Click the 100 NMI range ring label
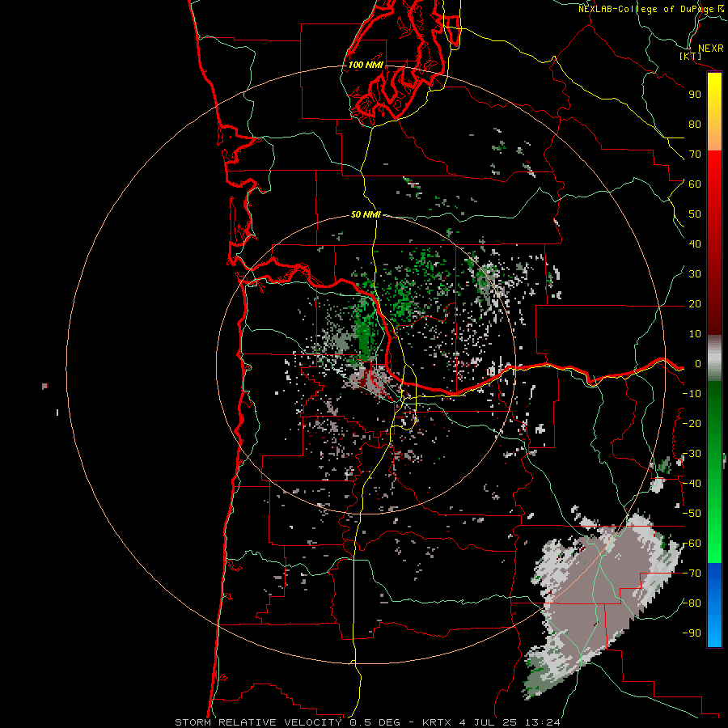 366,65
